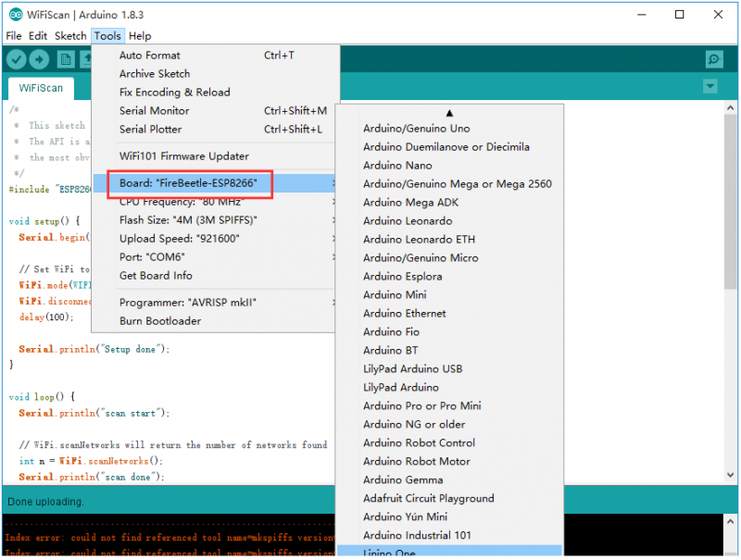
Task: Select Arduino Esplora board
Action: pos(449,276)
